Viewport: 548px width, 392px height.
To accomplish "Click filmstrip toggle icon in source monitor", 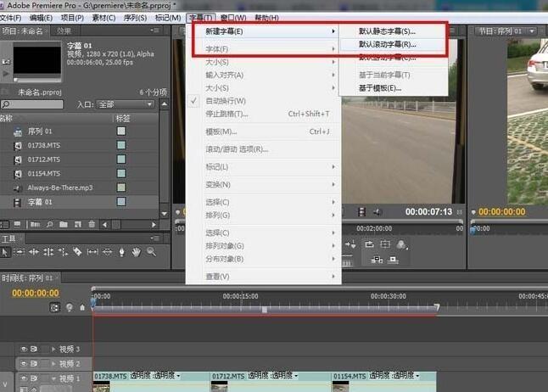I will pos(362,211).
